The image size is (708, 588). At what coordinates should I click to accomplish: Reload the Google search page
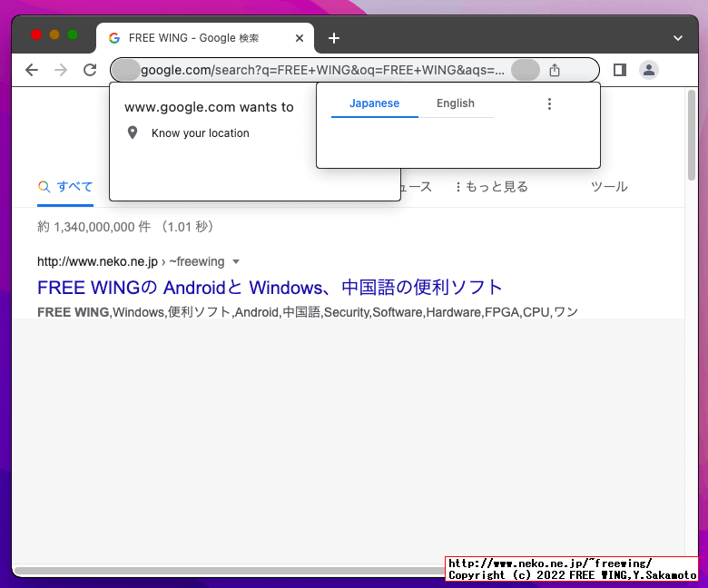tap(90, 70)
